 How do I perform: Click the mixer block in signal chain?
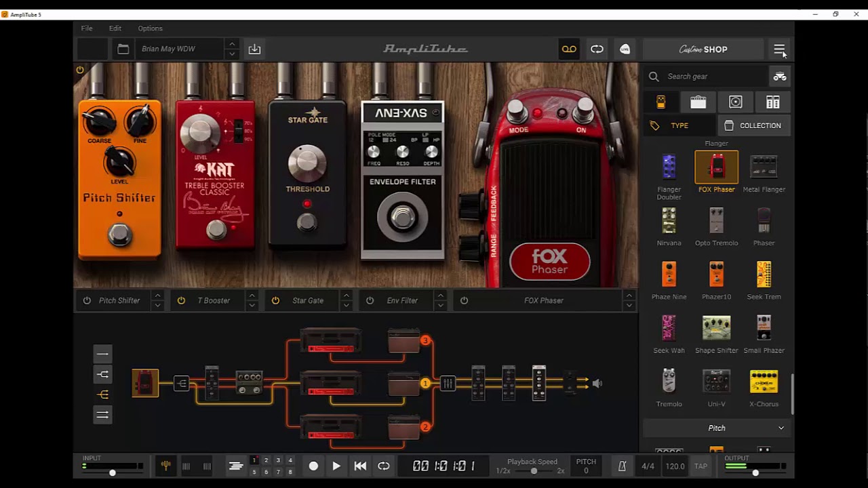[x=448, y=384]
